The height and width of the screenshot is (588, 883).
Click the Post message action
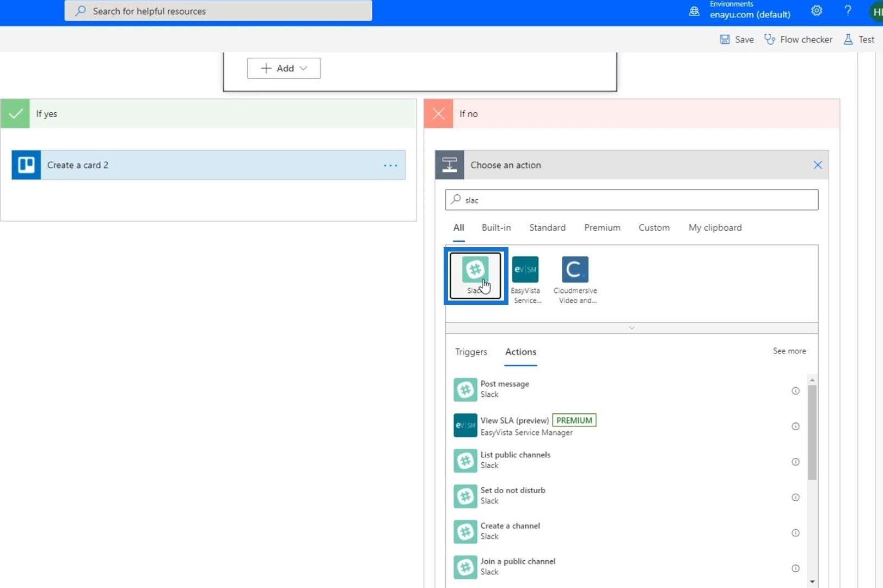coord(627,390)
